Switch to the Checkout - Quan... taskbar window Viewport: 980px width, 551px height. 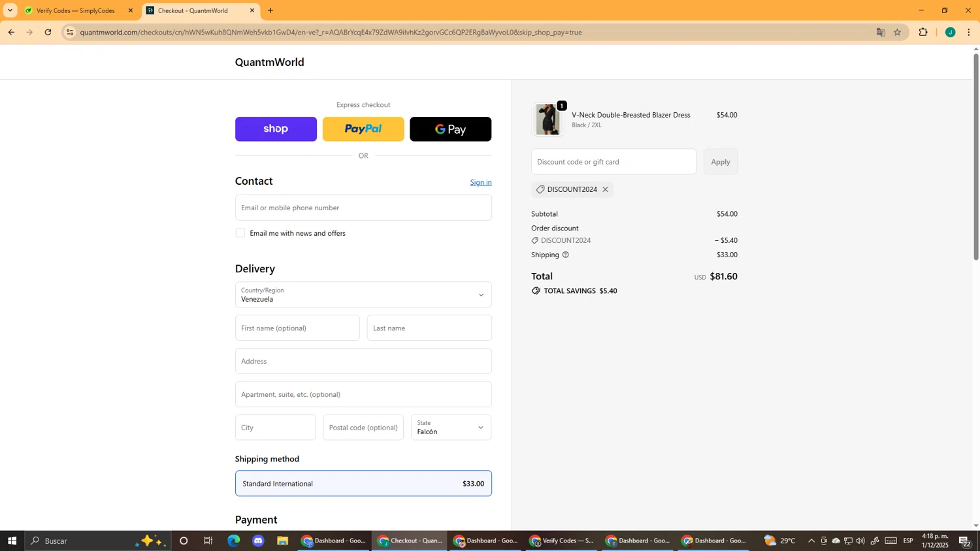pyautogui.click(x=410, y=541)
